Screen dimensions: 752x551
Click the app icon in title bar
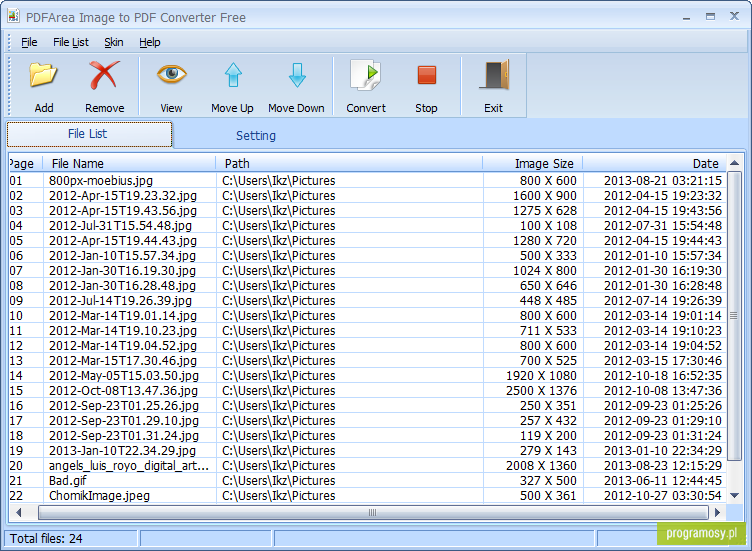point(13,16)
